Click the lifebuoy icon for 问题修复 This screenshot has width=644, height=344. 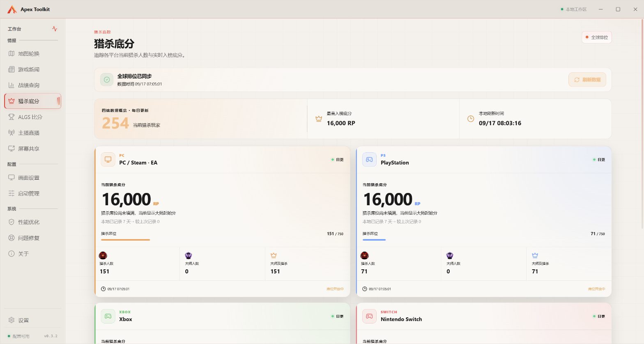click(x=11, y=238)
